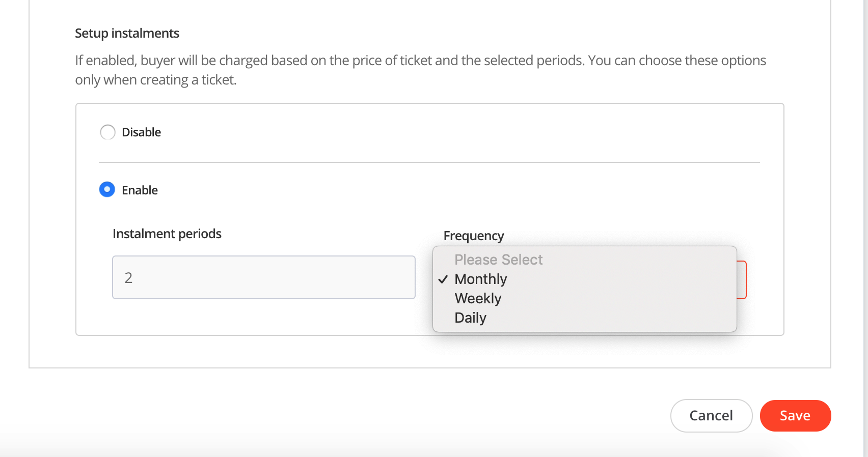The width and height of the screenshot is (868, 457).
Task: Choose Monthly from the Frequency list
Action: click(480, 279)
